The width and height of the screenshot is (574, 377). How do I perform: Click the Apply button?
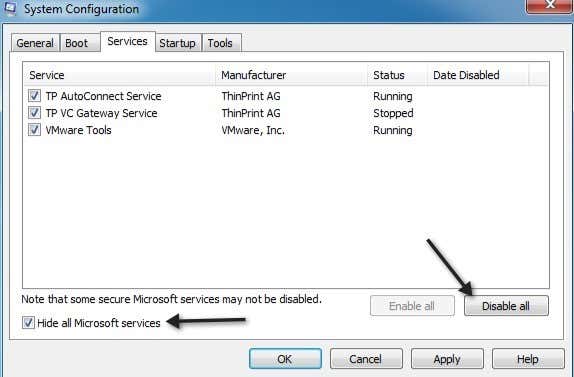(447, 359)
